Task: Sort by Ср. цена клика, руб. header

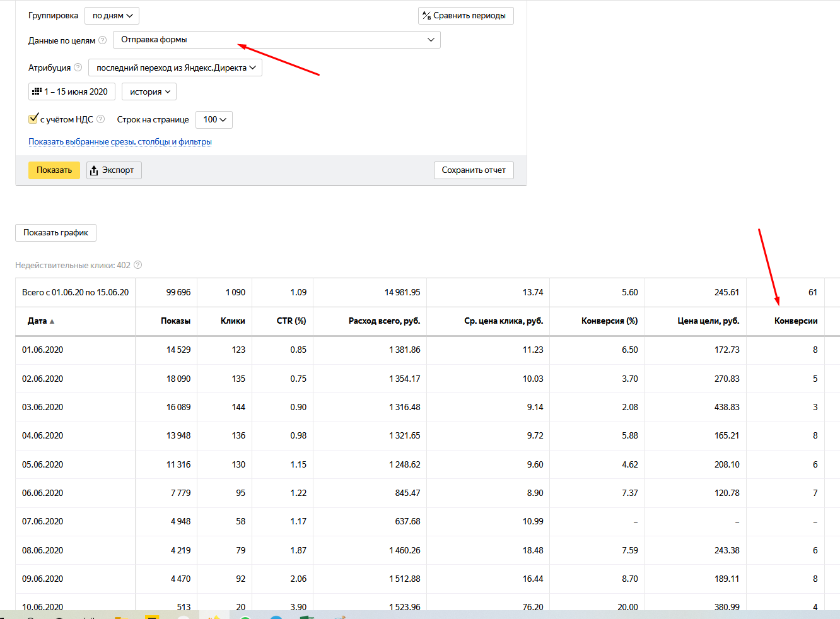Action: [x=503, y=321]
